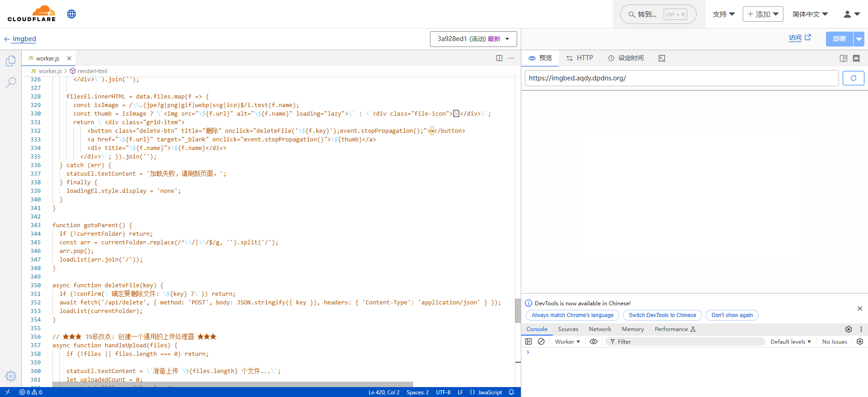Open the Default levels dropdown
The width and height of the screenshot is (868, 397).
point(790,342)
